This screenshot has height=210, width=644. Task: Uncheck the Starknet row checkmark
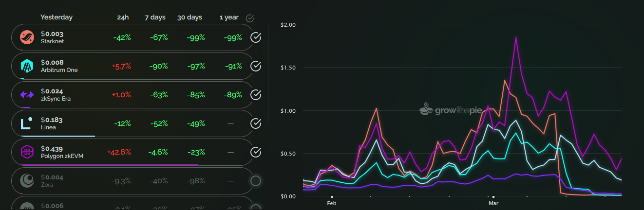click(256, 37)
